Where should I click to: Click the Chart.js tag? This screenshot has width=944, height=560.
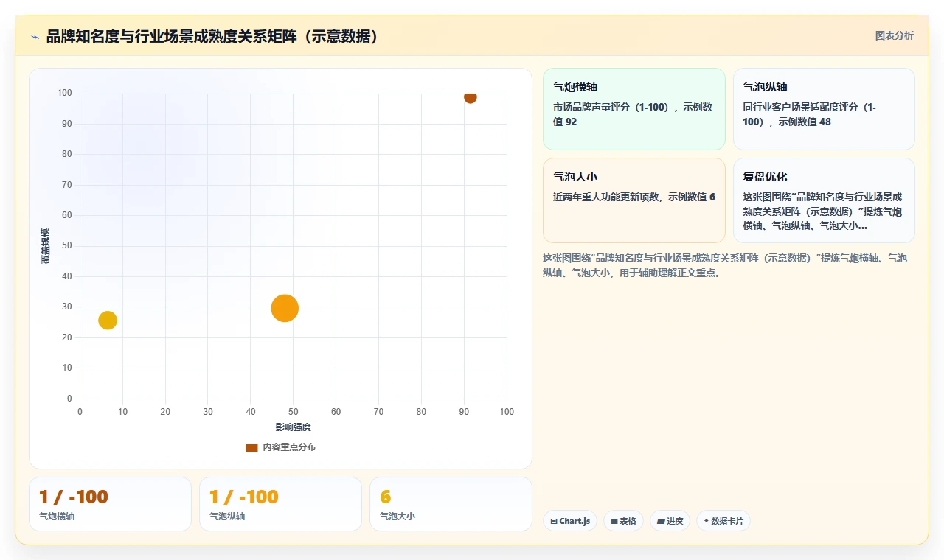(570, 521)
